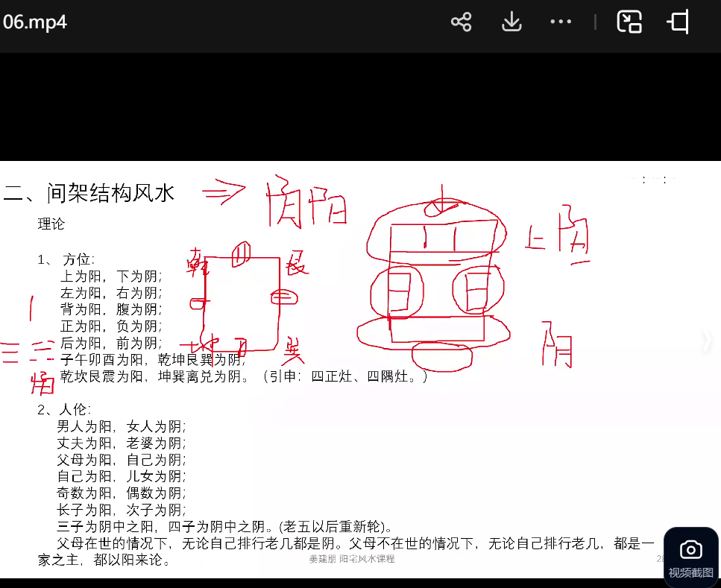Take a screenshot with 视频截图 button
The image size is (721, 588).
coord(690,556)
